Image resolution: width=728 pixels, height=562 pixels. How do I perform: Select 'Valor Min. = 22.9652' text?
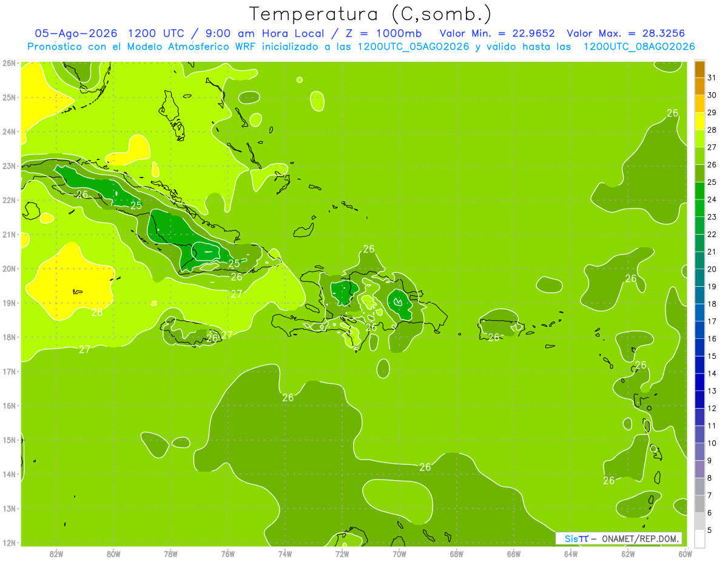(x=497, y=33)
